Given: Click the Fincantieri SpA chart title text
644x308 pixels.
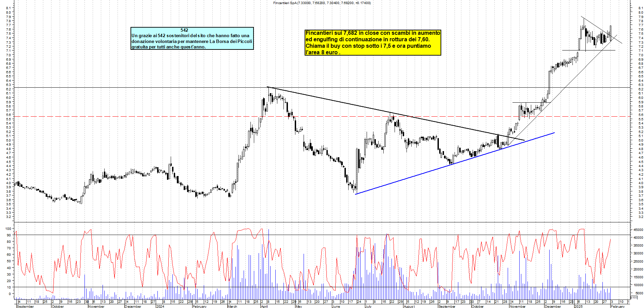Looking at the screenshot, I should click(x=322, y=3).
